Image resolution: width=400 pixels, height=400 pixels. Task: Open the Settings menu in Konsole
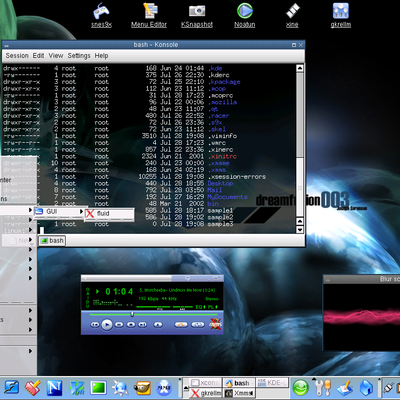pyautogui.click(x=79, y=56)
